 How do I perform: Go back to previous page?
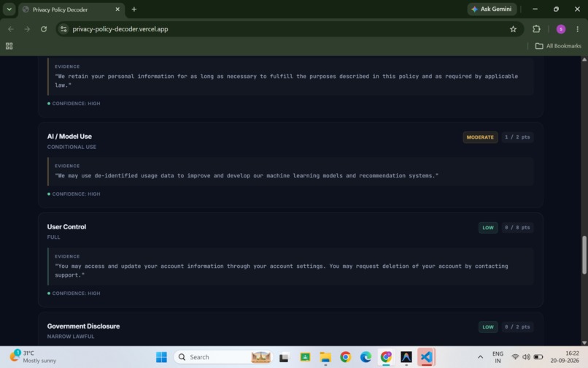[11, 29]
